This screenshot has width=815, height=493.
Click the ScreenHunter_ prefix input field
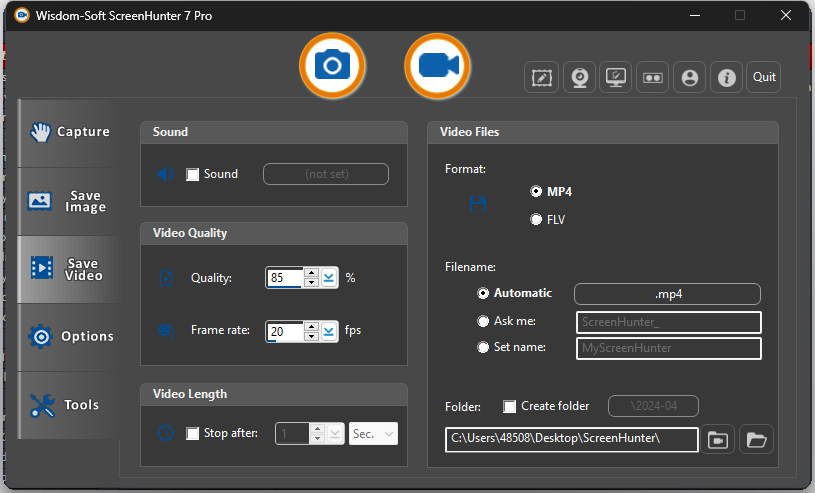tap(669, 322)
